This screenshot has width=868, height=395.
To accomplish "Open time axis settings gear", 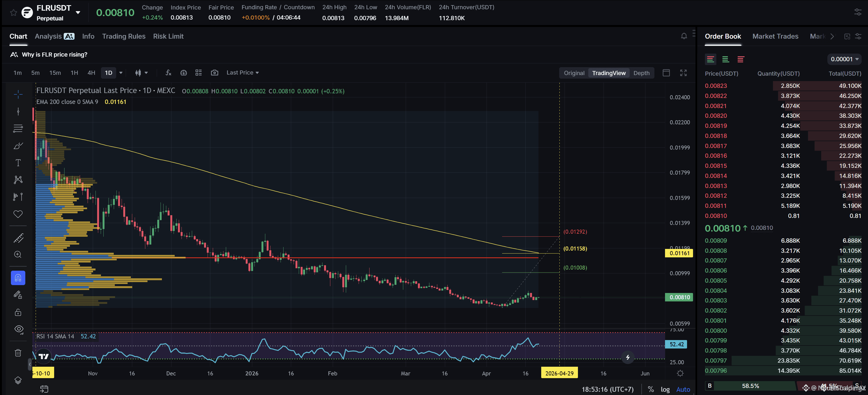I will point(680,374).
